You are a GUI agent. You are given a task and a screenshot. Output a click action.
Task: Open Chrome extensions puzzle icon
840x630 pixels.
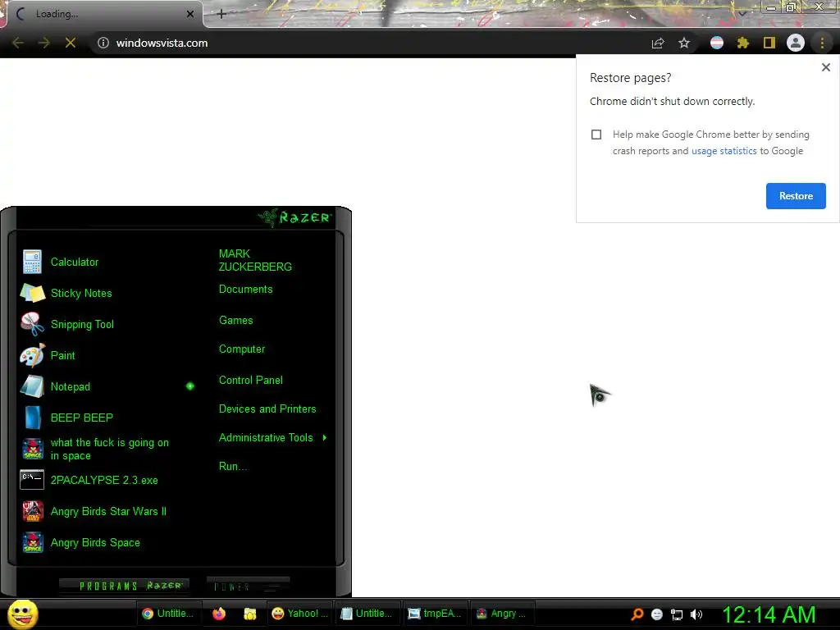(x=742, y=43)
